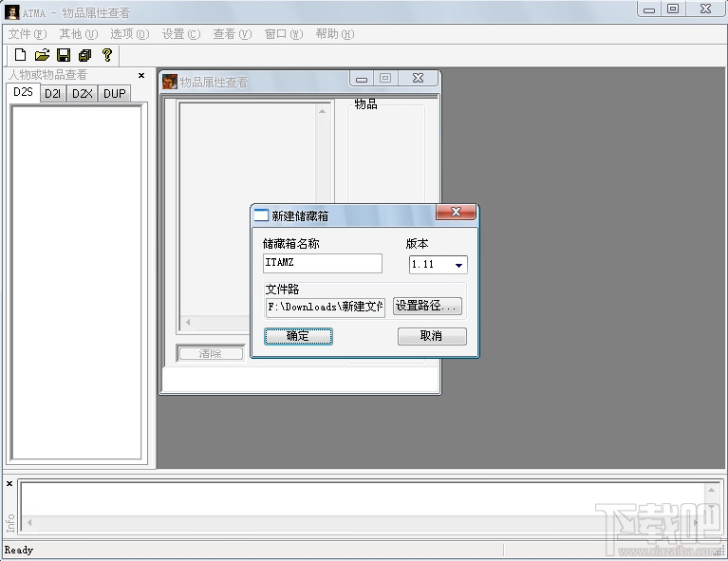Maximize the 物品属性查看 child window
The width and height of the screenshot is (728, 561).
pos(385,79)
